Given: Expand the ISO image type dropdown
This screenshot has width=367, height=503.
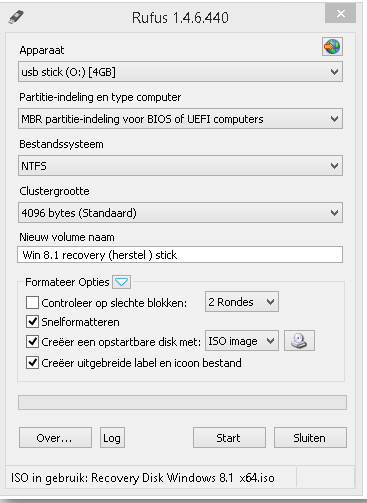Looking at the screenshot, I should [x=242, y=341].
